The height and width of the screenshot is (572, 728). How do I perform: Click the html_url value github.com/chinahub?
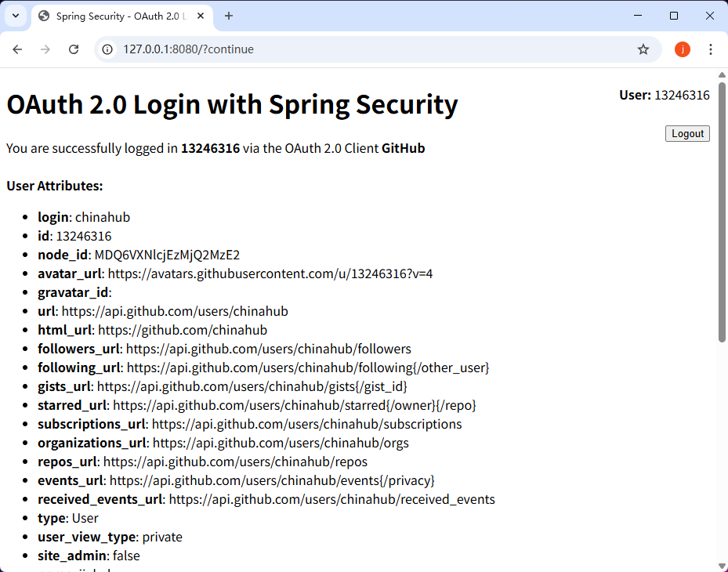point(183,330)
